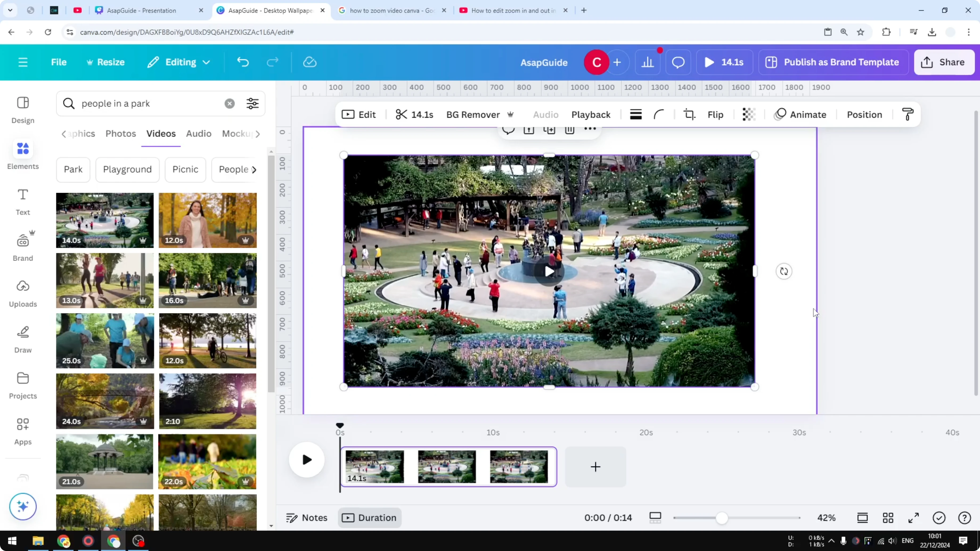Toggle the Duration view

369,517
